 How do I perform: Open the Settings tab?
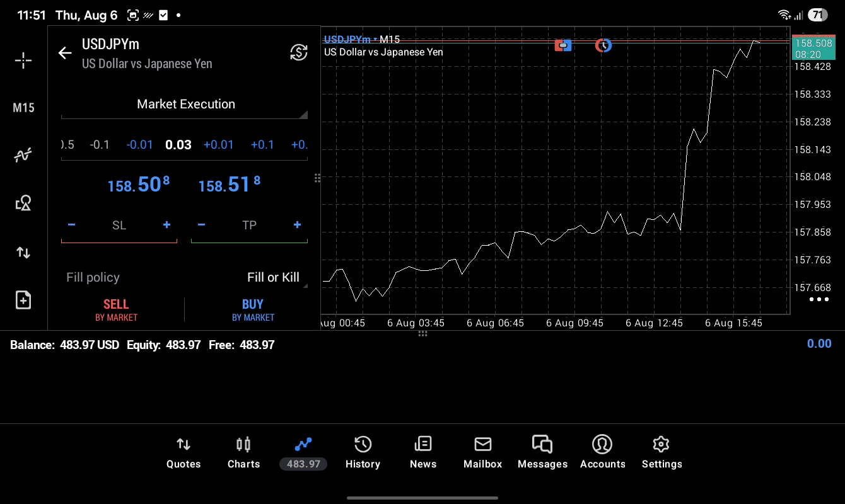[661, 453]
